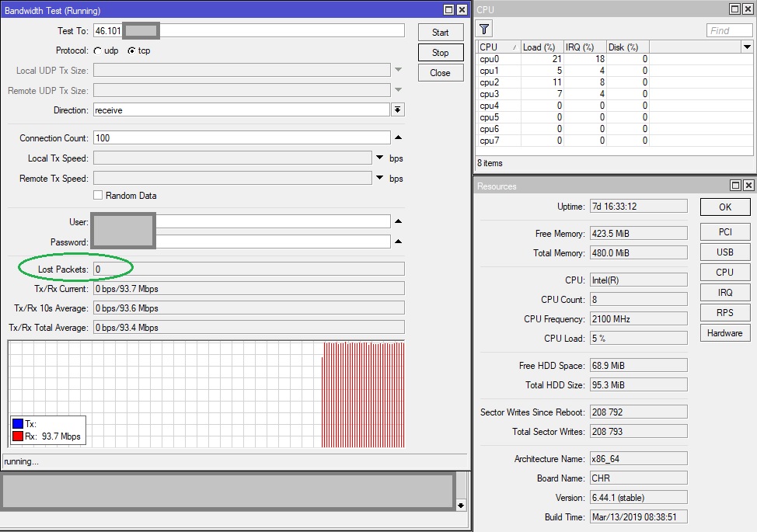Open the CPU table columns dropdown
The width and height of the screenshot is (757, 532).
coord(747,47)
